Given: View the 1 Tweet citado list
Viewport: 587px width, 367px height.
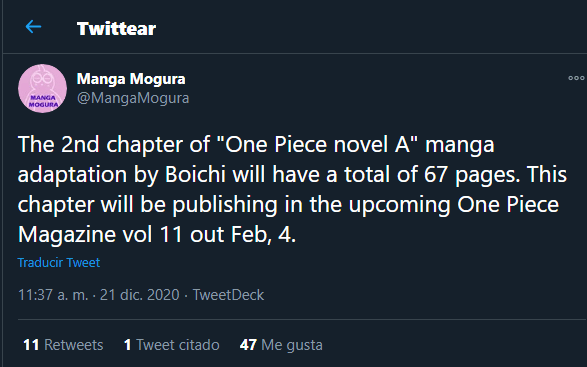Looking at the screenshot, I should point(172,345).
